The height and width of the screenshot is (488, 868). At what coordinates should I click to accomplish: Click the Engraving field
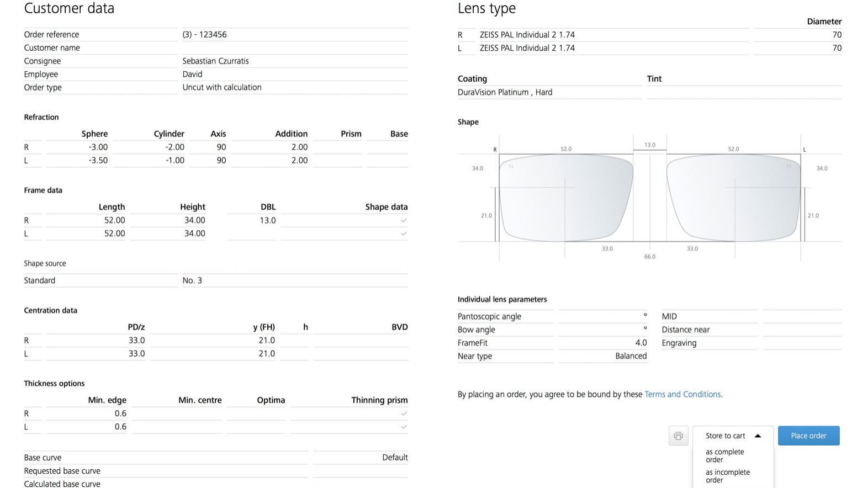click(x=802, y=343)
